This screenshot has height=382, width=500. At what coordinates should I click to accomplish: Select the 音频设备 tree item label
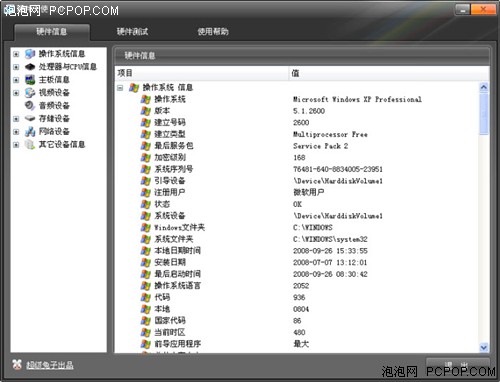click(54, 106)
